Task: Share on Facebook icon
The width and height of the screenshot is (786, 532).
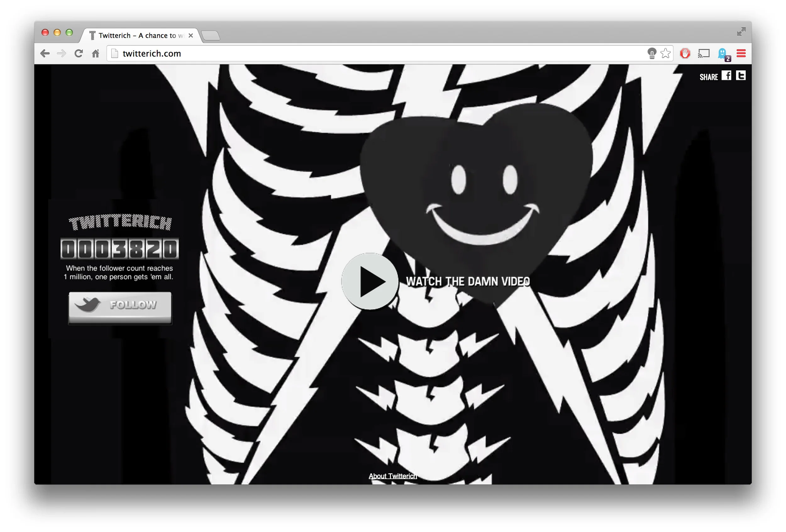Action: pyautogui.click(x=726, y=75)
